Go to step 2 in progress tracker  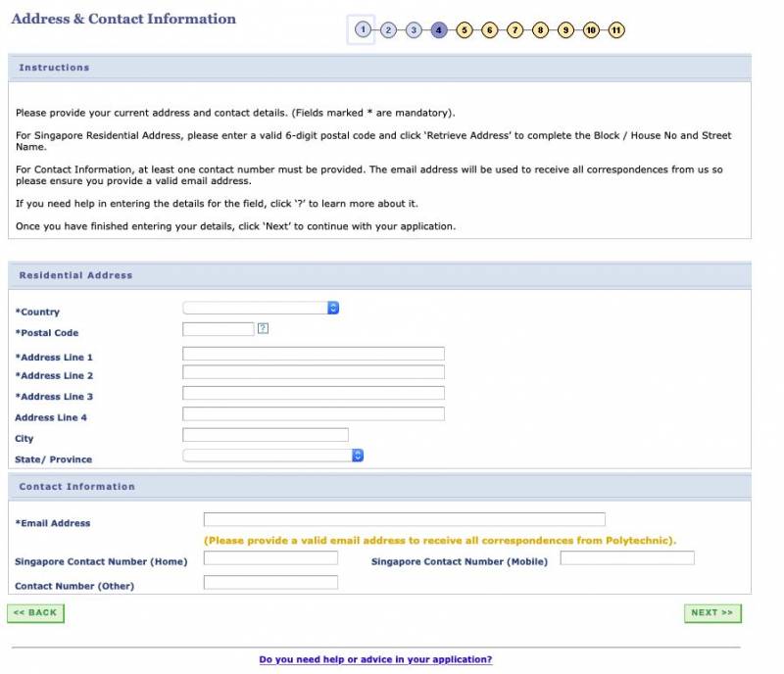[388, 30]
